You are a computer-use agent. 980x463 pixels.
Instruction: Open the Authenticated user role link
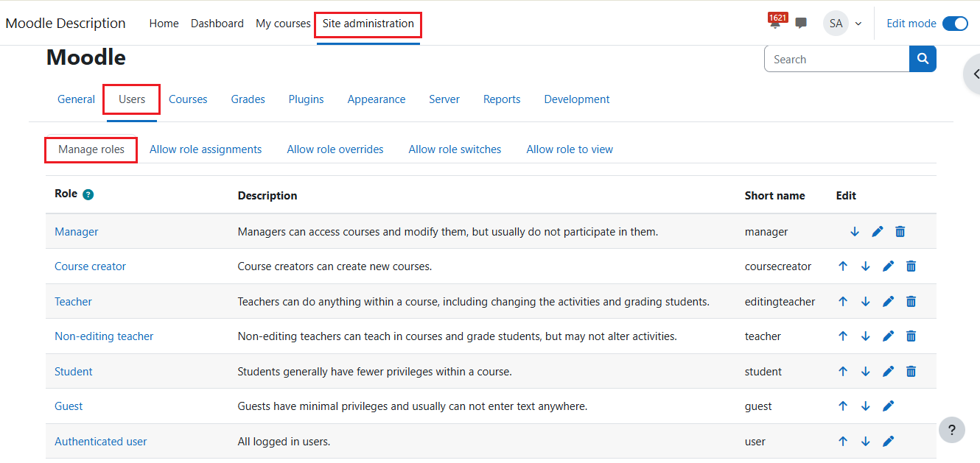[100, 442]
